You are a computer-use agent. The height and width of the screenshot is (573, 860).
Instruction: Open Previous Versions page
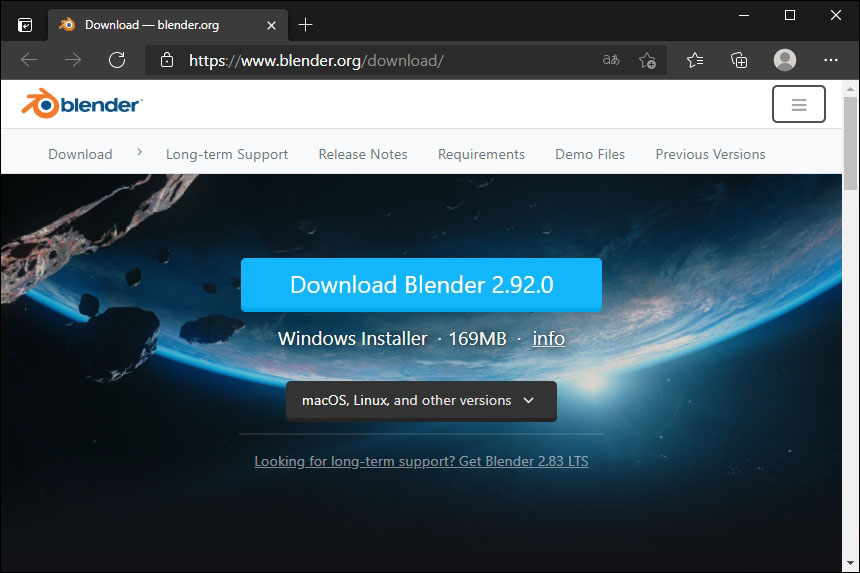[710, 154]
